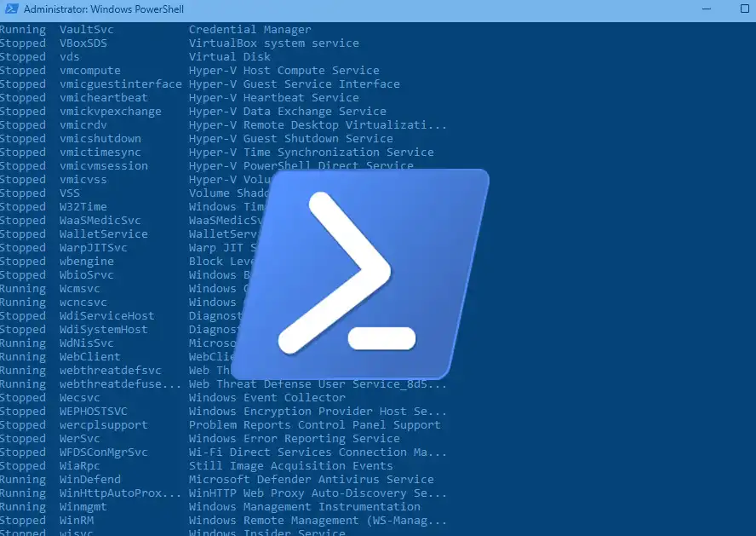Select the Wecsvc service name

(79, 398)
